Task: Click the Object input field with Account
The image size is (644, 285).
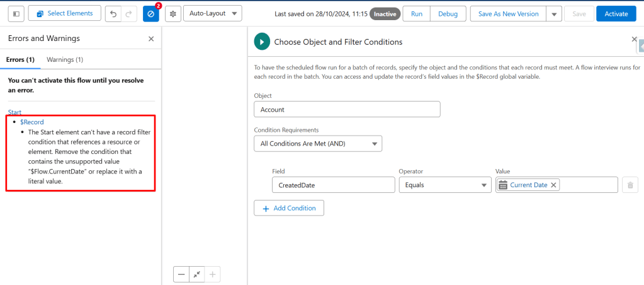Action: (346, 109)
